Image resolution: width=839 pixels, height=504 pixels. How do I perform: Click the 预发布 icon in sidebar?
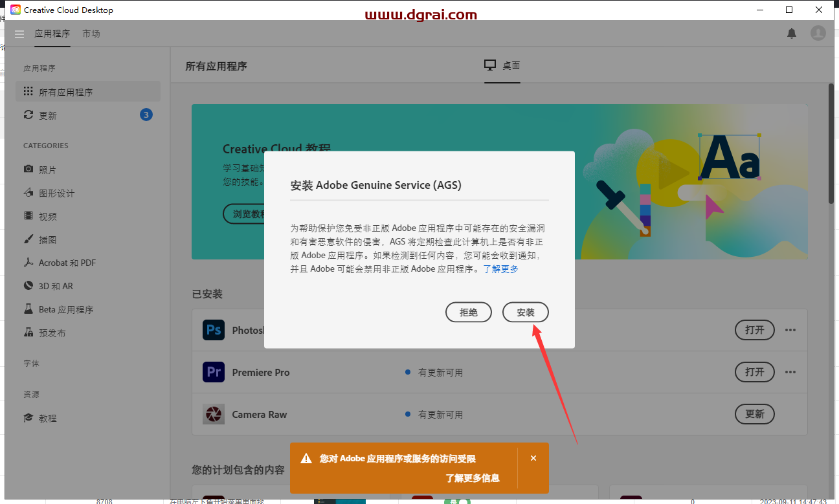[28, 333]
